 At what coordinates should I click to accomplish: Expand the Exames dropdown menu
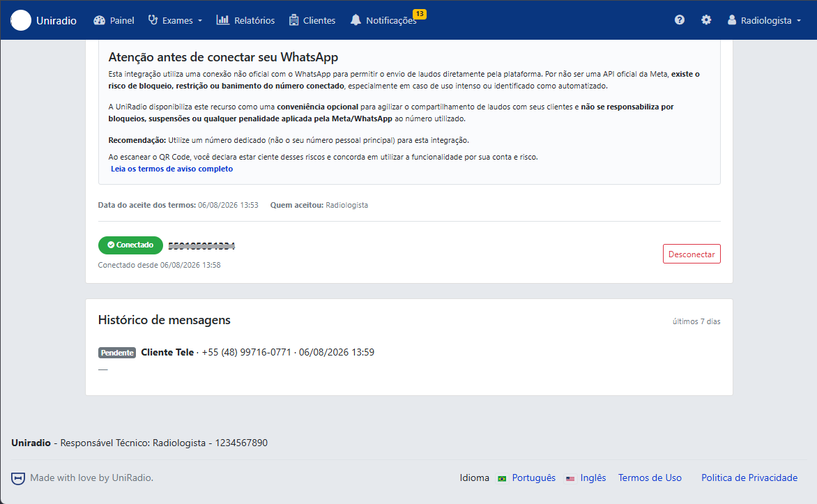[x=176, y=20]
